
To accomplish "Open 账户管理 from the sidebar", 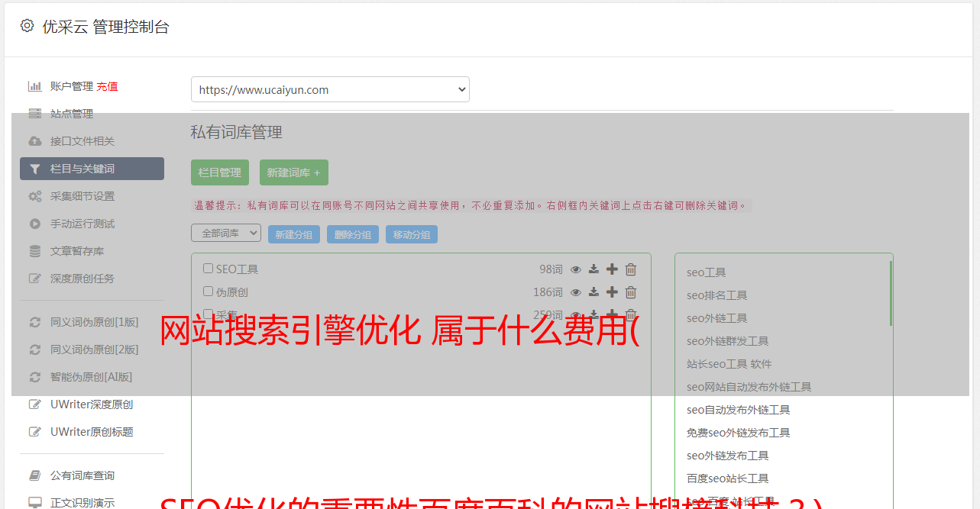I will pyautogui.click(x=71, y=86).
